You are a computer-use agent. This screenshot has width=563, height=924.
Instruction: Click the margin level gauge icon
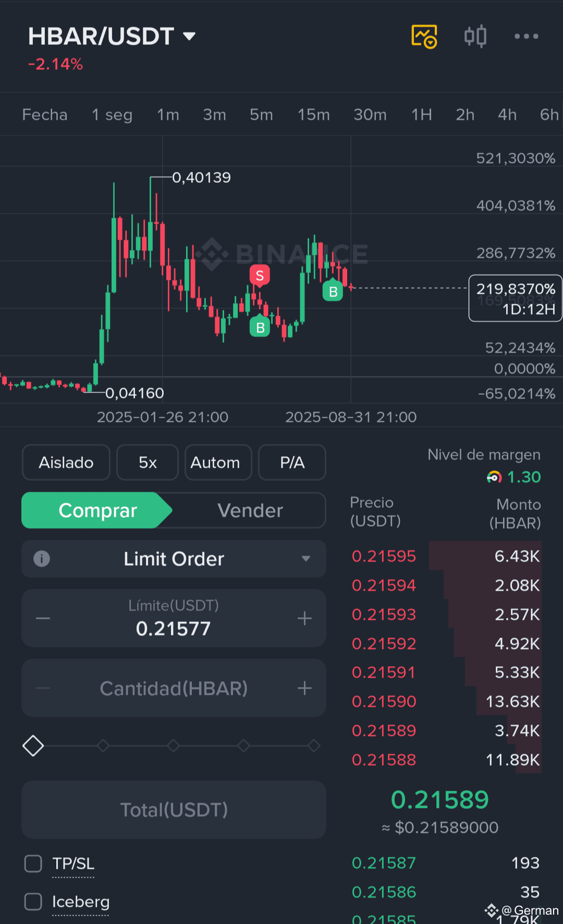coord(494,477)
